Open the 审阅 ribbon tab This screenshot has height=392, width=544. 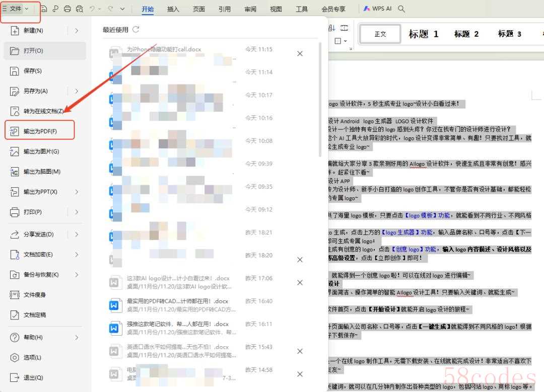pos(250,9)
